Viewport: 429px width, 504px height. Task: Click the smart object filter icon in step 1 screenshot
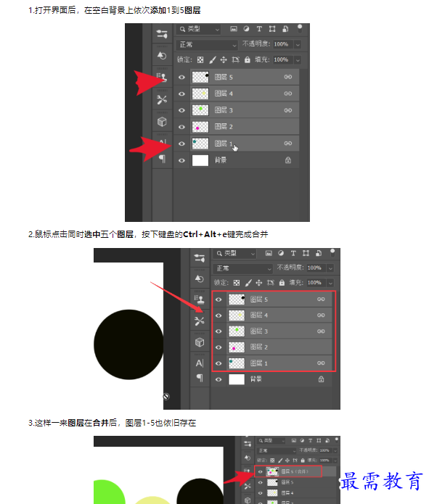(x=285, y=29)
